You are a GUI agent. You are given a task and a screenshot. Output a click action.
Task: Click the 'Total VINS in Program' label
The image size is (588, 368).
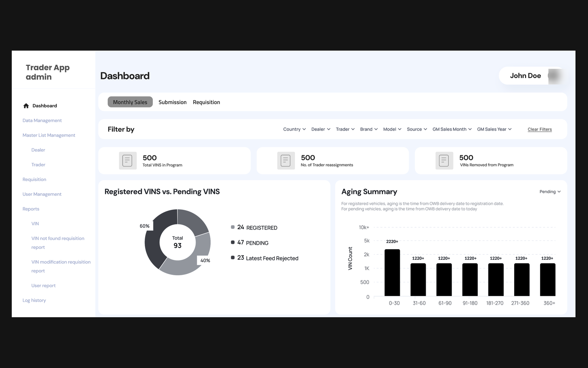[162, 165]
